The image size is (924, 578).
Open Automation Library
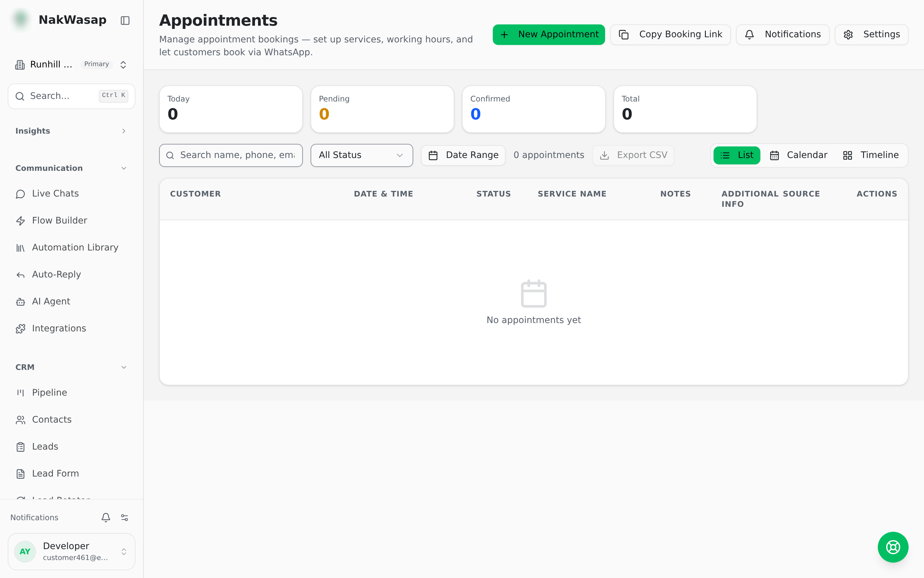tap(72, 248)
